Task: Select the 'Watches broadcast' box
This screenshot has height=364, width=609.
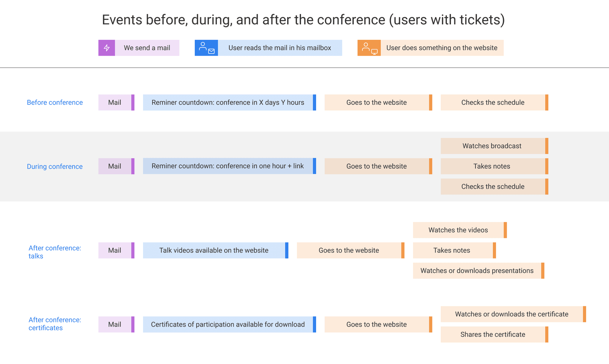Action: (x=492, y=146)
